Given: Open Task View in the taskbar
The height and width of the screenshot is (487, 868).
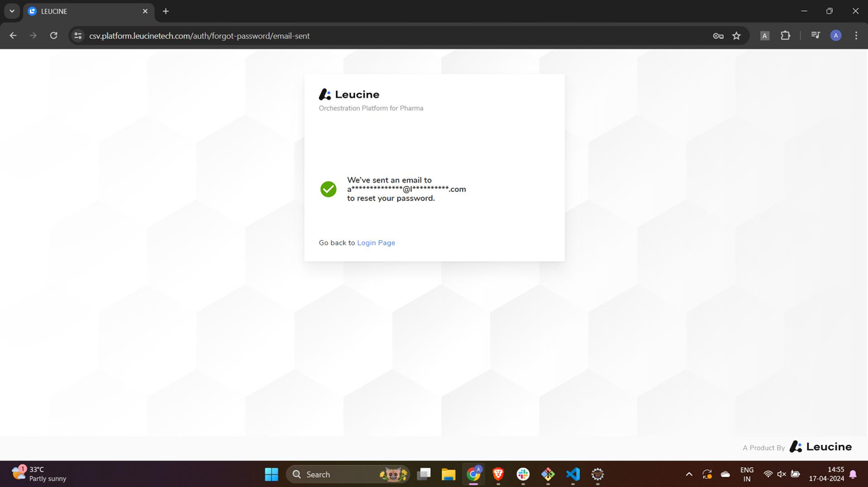Looking at the screenshot, I should click(x=424, y=475).
